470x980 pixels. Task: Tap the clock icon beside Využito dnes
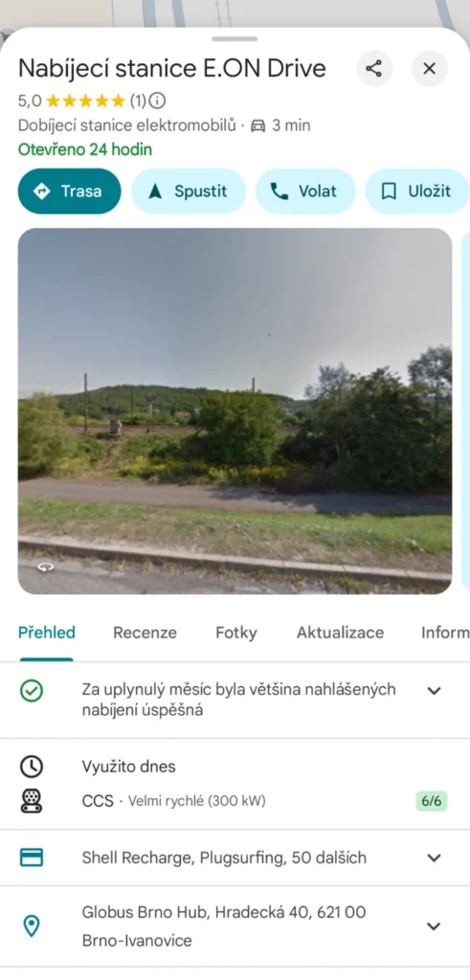(x=32, y=767)
